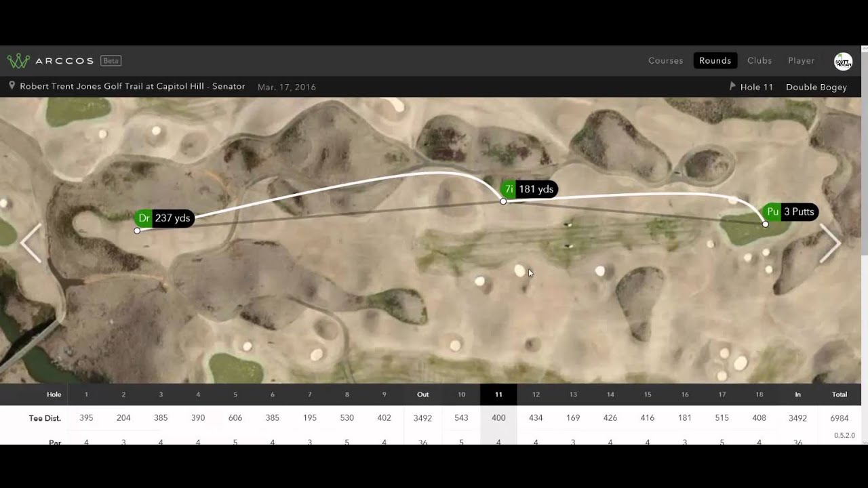The height and width of the screenshot is (488, 868).
Task: Select the green 7i iron shot badge
Action: 509,190
